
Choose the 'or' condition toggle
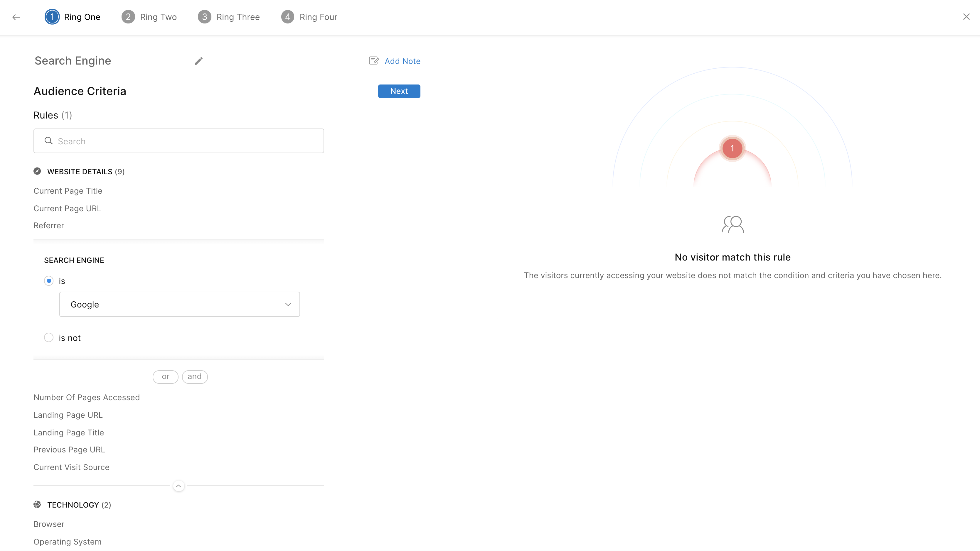tap(166, 376)
